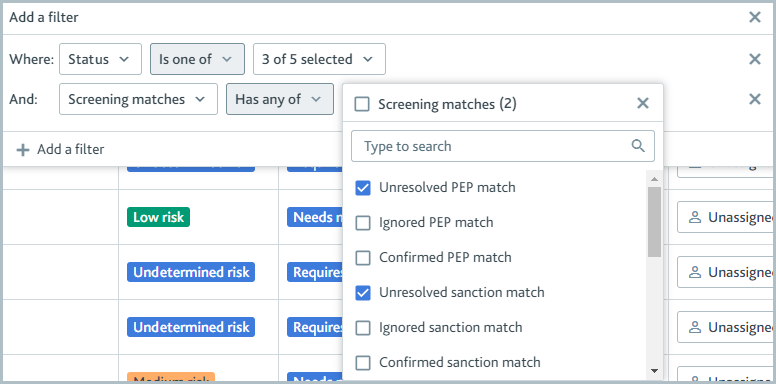Click the scrollbar up arrow
776x384 pixels.
[x=654, y=179]
